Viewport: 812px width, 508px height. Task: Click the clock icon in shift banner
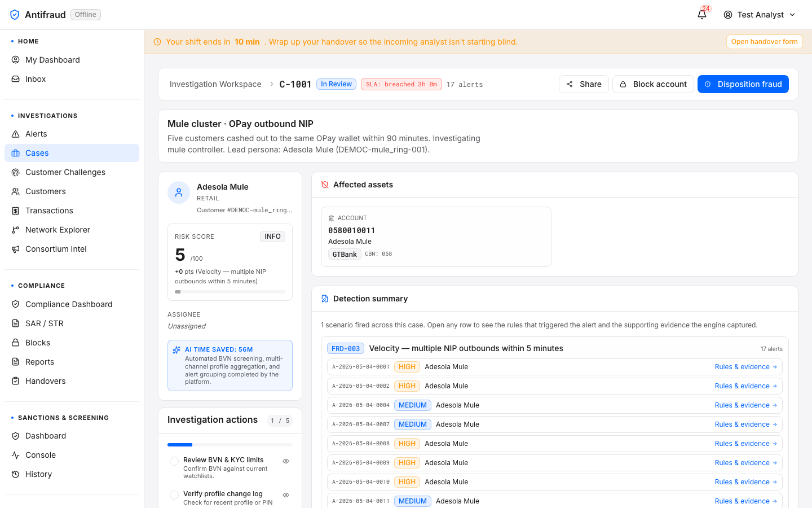click(157, 42)
